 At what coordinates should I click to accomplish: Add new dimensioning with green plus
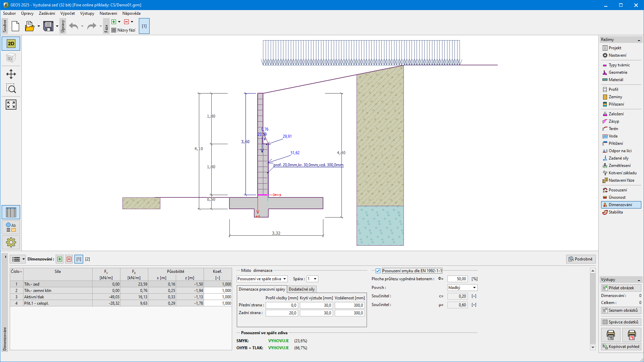(60, 259)
